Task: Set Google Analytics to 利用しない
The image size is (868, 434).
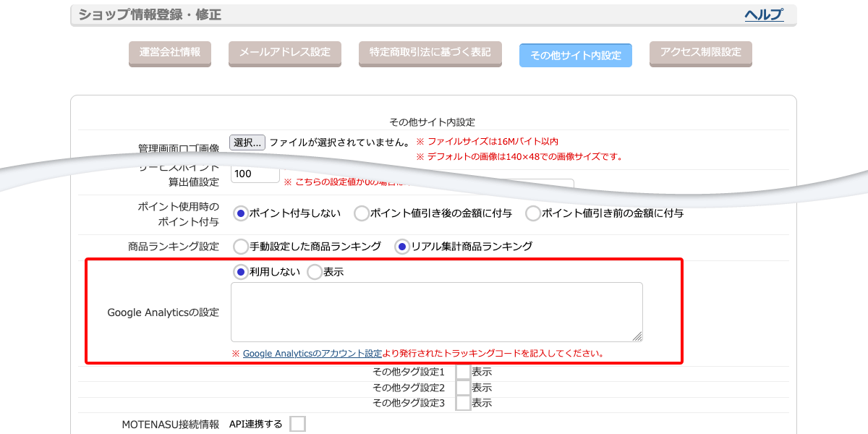Action: coord(241,272)
